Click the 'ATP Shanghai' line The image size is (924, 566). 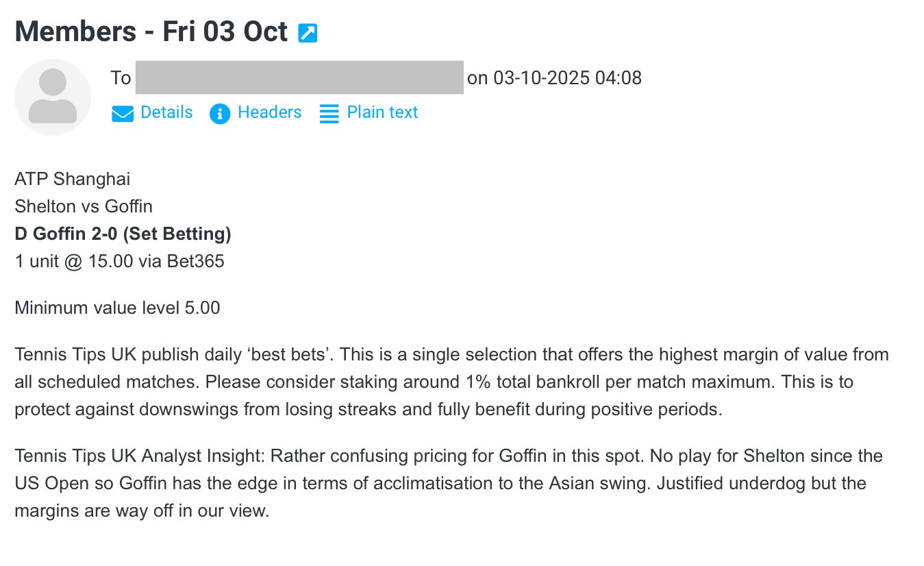73,180
